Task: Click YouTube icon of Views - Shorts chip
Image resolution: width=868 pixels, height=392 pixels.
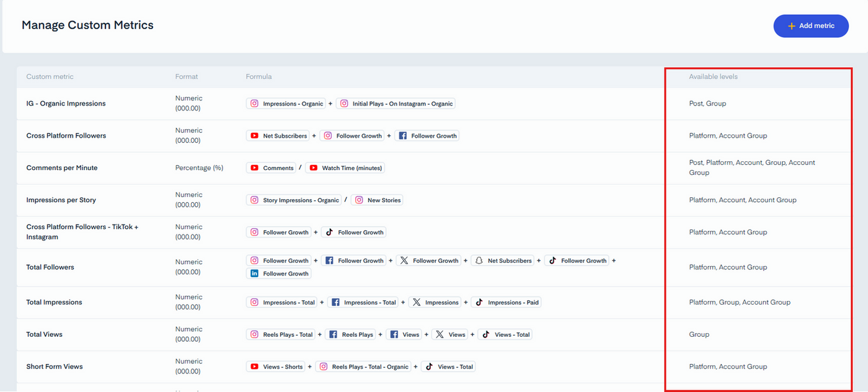Action: (254, 367)
